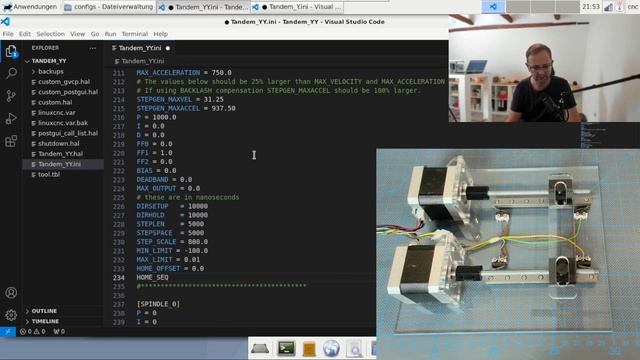Select the Tandem_YY.ini editor tab
Image resolution: width=640 pixels, height=360 pixels.
pos(140,48)
